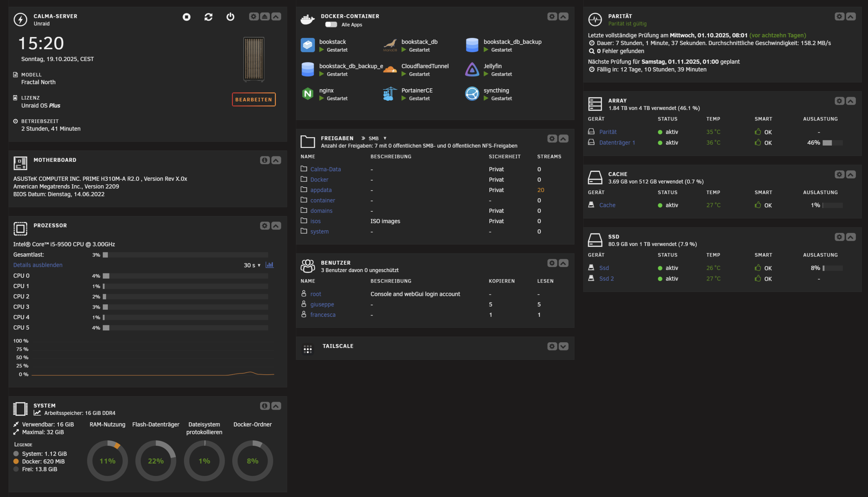
Task: Expand the Tailscale panel
Action: pos(563,346)
